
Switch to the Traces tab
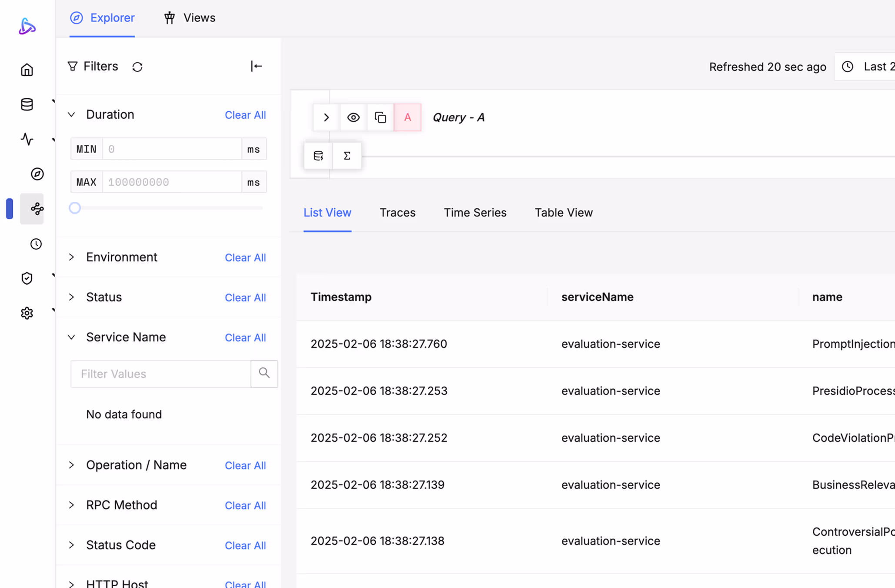tap(397, 213)
